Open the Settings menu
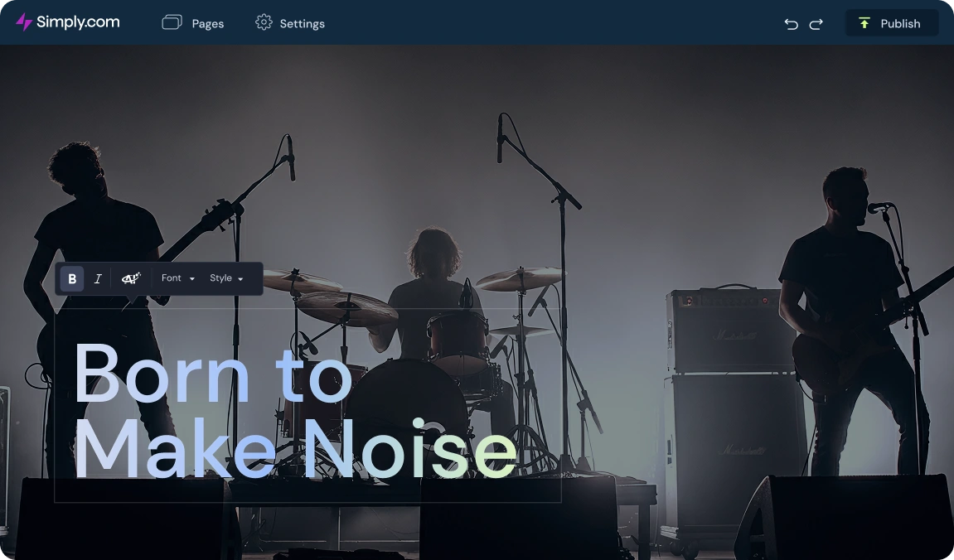This screenshot has width=954, height=560. 302,24
